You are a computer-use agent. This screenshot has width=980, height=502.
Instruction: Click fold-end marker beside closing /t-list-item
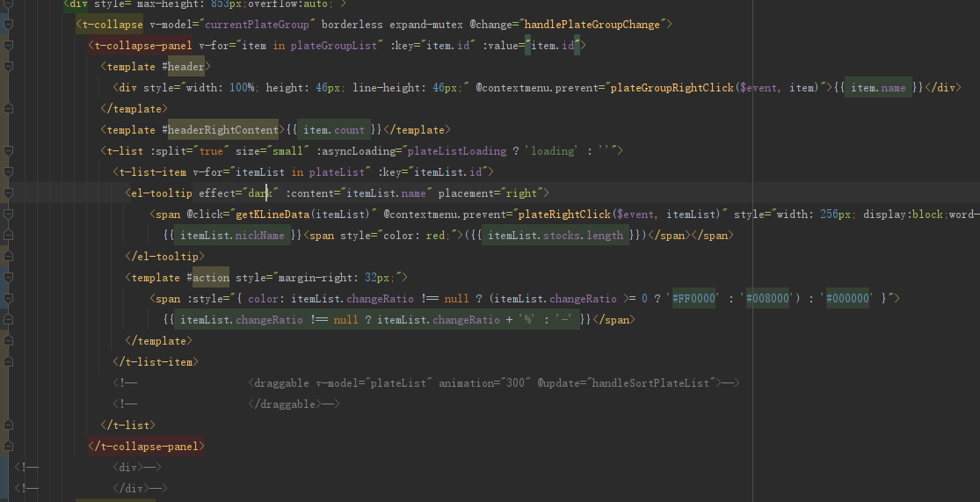point(8,361)
